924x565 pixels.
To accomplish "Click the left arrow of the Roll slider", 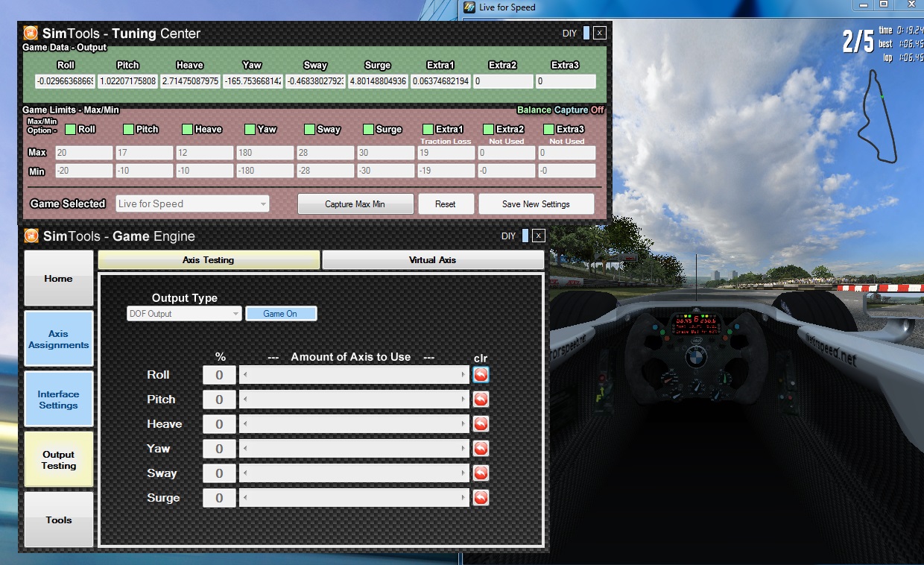I will (245, 375).
